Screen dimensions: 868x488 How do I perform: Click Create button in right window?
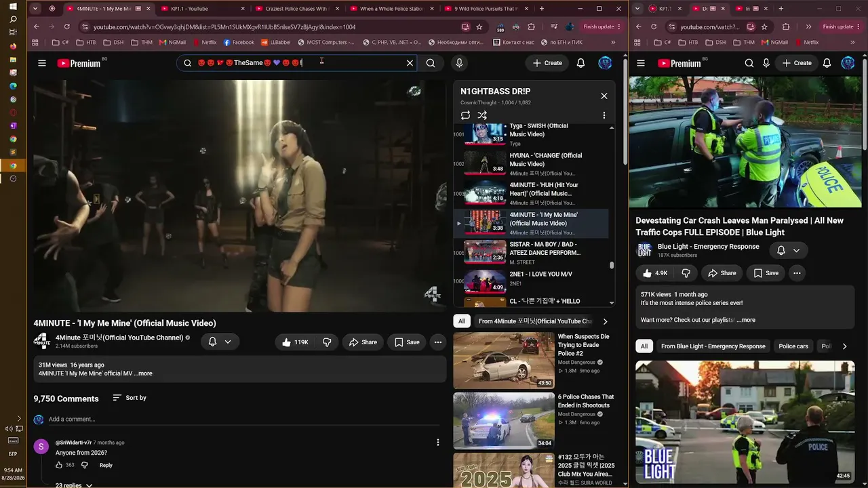coord(797,63)
